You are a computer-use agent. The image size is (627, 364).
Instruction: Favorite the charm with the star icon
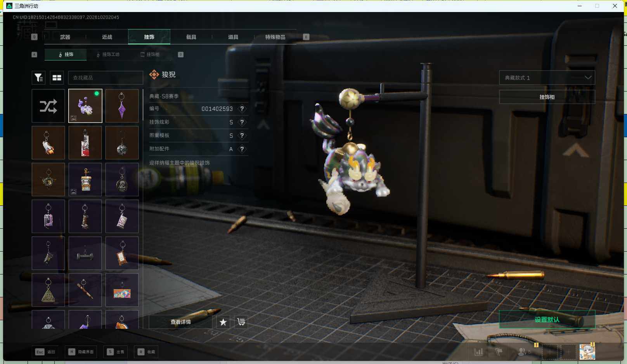tap(223, 322)
